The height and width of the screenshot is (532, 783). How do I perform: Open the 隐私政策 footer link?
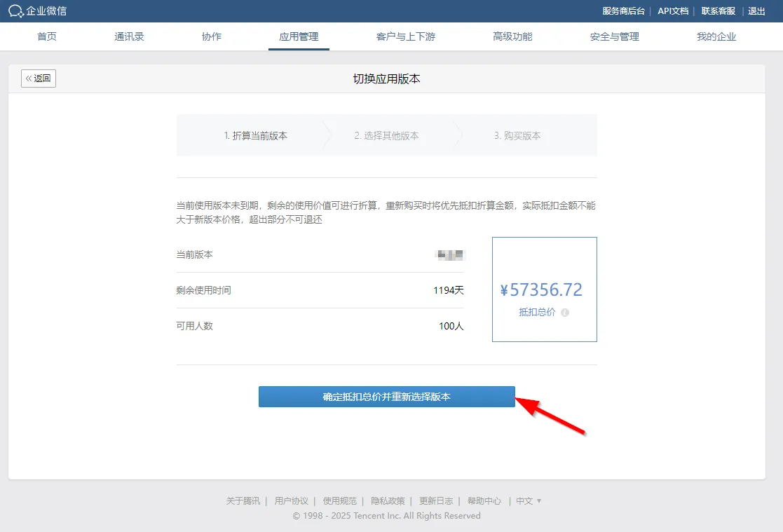pyautogui.click(x=388, y=501)
